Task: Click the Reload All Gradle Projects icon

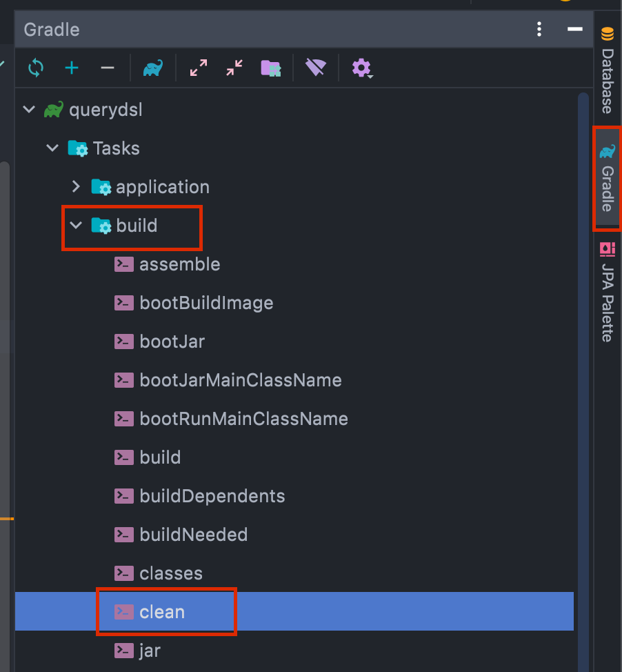Action: pos(36,68)
